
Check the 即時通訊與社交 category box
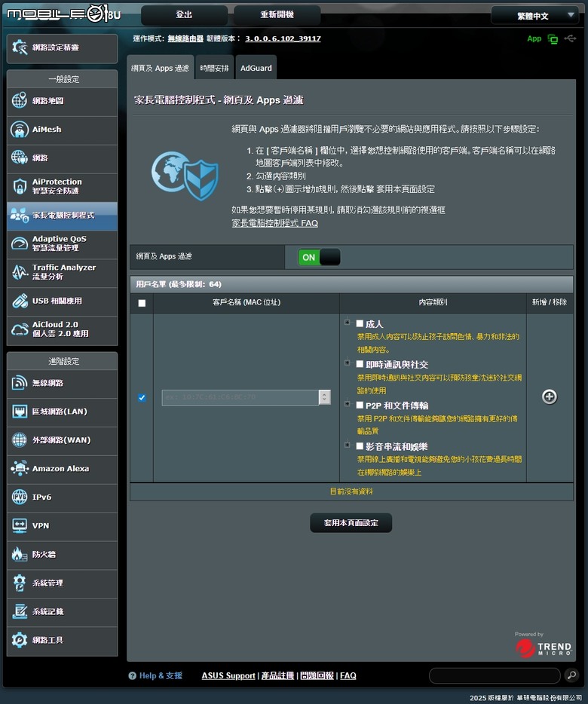[360, 363]
